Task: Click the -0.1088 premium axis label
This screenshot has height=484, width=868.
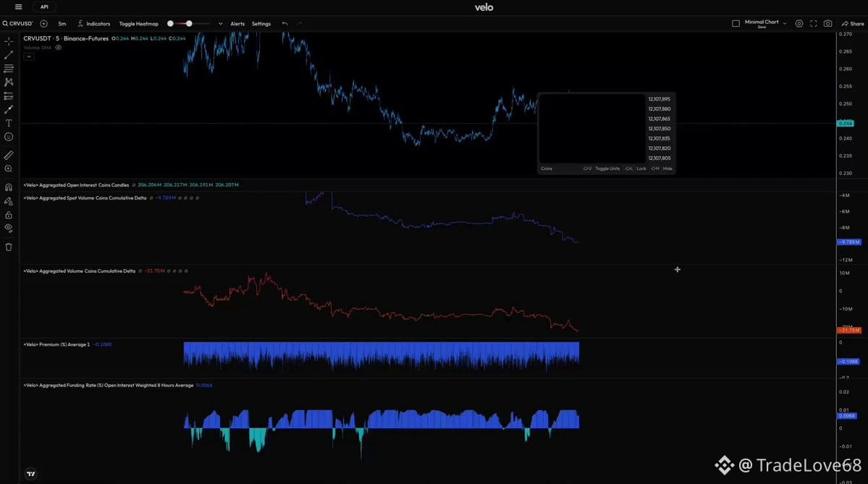Action: tap(848, 361)
